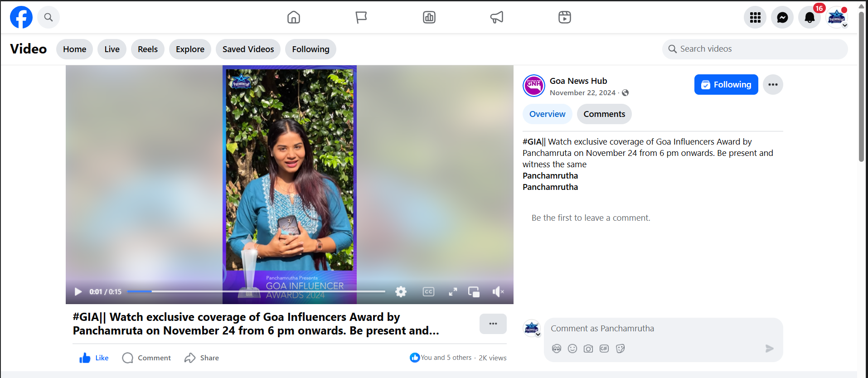
Task: Open Messenger from the top bar
Action: pyautogui.click(x=782, y=18)
